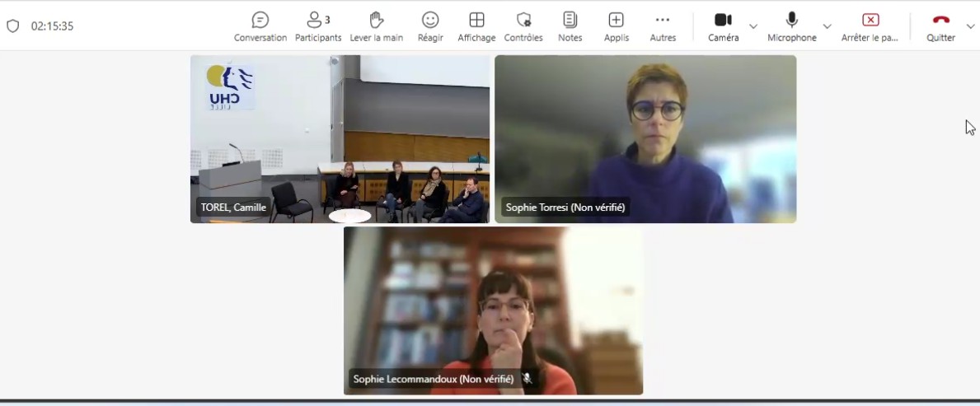Open meeting Notes
Image resolution: width=980 pixels, height=406 pixels.
point(570,26)
